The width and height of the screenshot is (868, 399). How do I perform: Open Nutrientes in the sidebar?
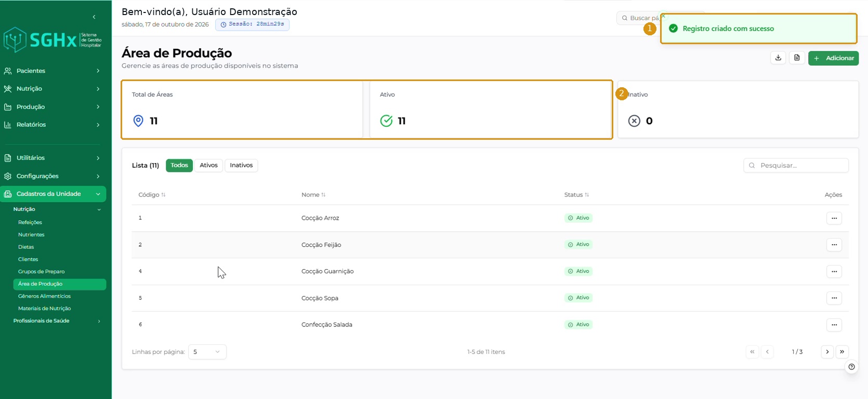coord(31,235)
